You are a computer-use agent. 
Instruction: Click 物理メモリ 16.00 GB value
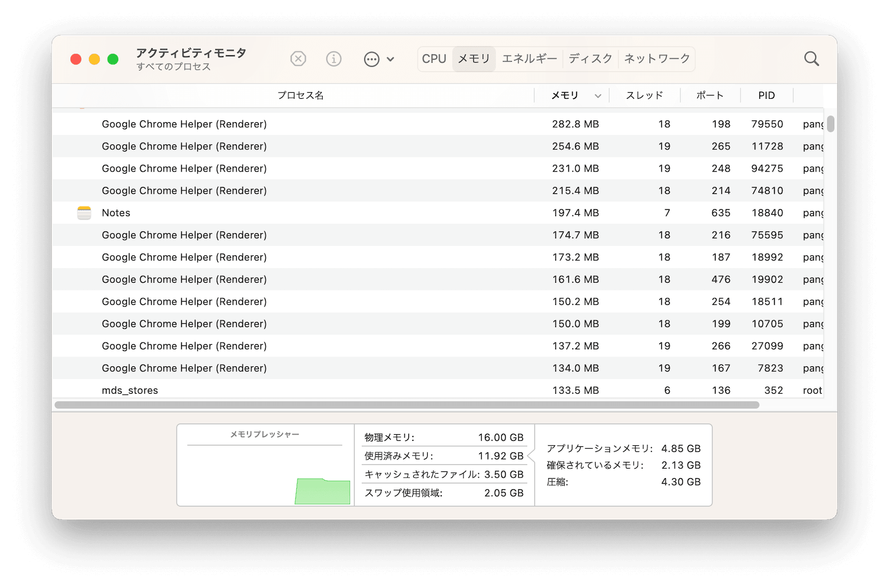501,438
